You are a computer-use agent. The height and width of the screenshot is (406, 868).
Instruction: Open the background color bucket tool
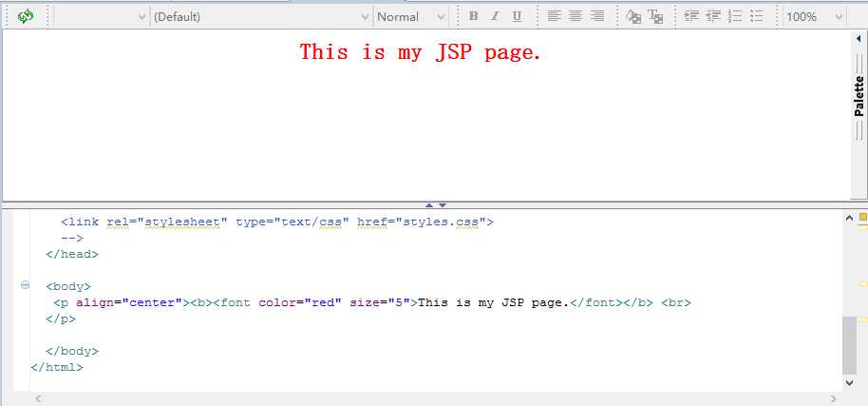633,16
